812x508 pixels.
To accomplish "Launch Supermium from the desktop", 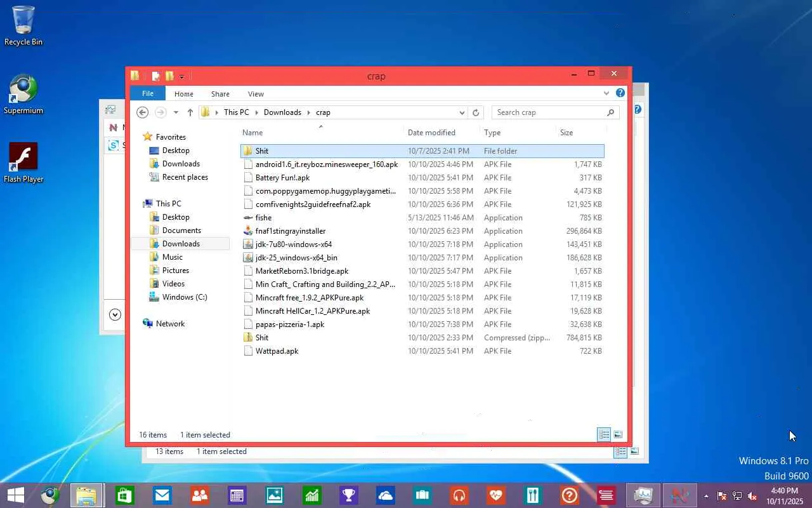I will [x=23, y=95].
